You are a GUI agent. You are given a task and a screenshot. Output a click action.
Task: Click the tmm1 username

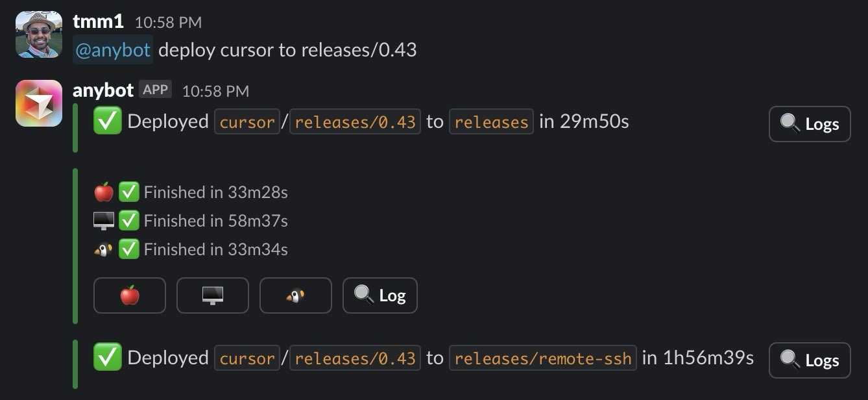point(98,21)
